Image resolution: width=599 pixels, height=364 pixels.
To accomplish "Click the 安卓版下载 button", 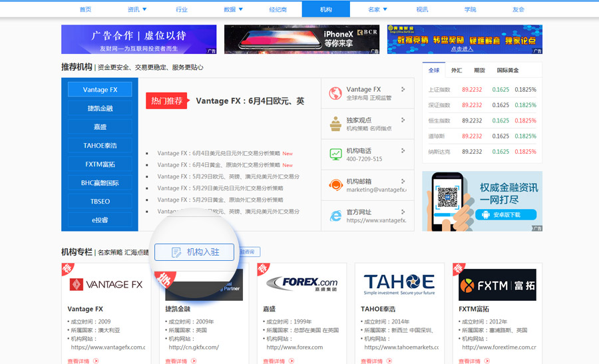I will [x=506, y=215].
